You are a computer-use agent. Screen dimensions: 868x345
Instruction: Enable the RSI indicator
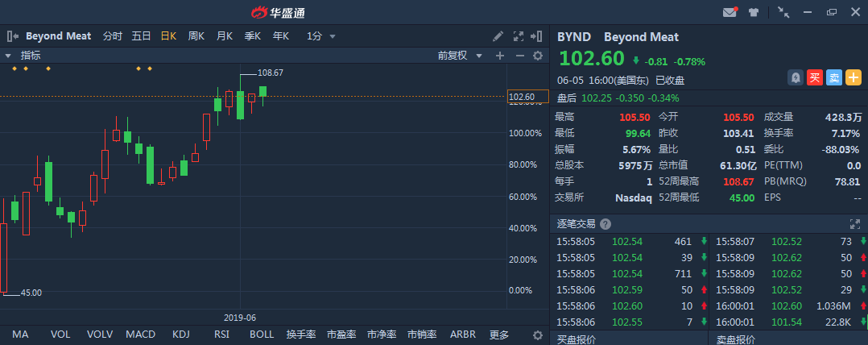pyautogui.click(x=221, y=335)
